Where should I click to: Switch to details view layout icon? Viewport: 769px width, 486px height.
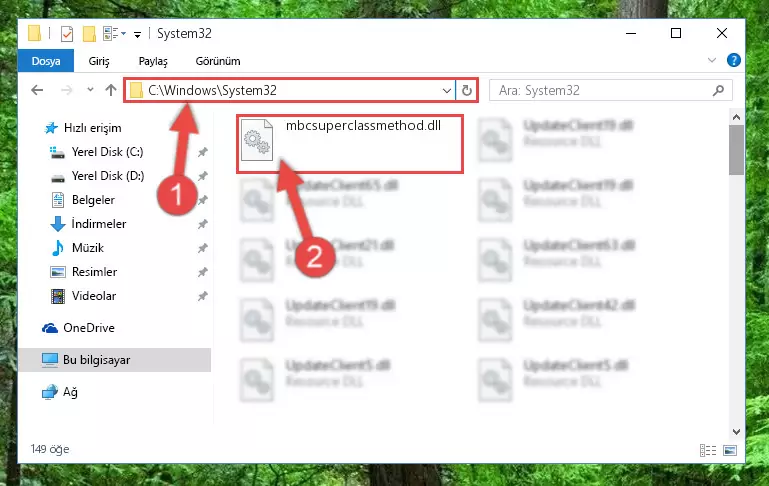(708, 450)
